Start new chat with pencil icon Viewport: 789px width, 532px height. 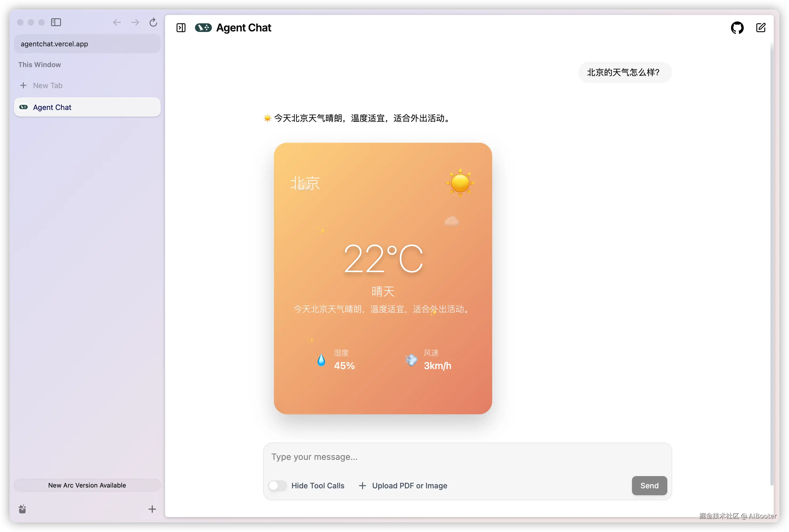pyautogui.click(x=761, y=28)
